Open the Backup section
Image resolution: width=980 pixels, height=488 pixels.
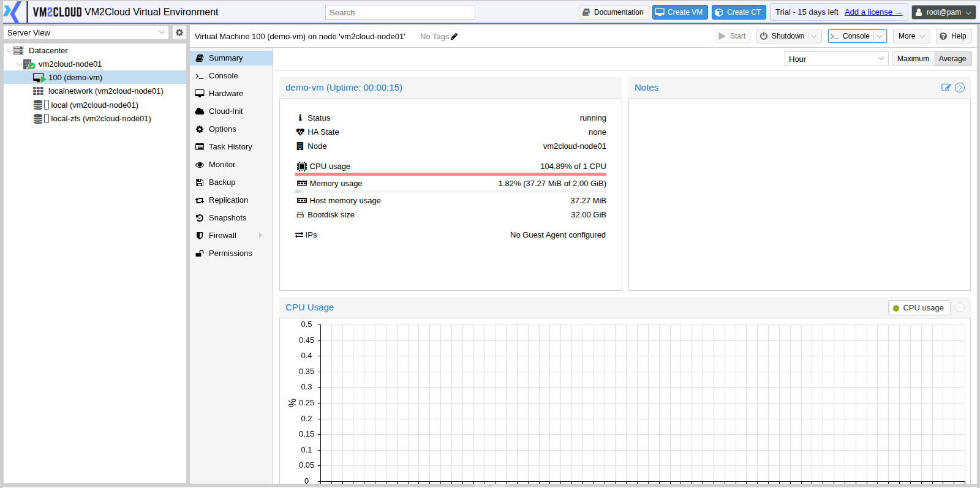pos(231,182)
